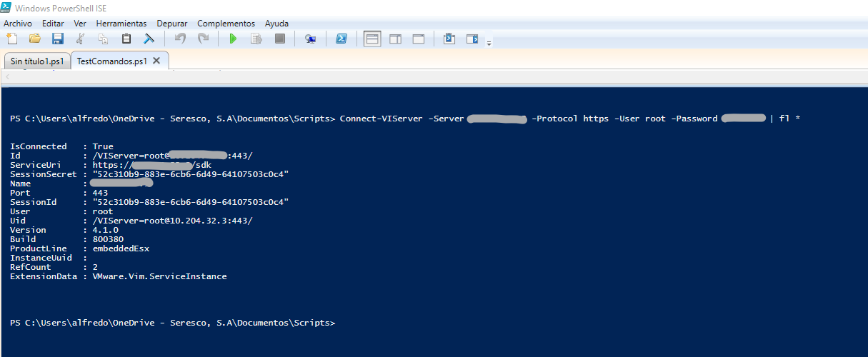
Task: Clear the console pane with the brush icon
Action: pyautogui.click(x=149, y=39)
